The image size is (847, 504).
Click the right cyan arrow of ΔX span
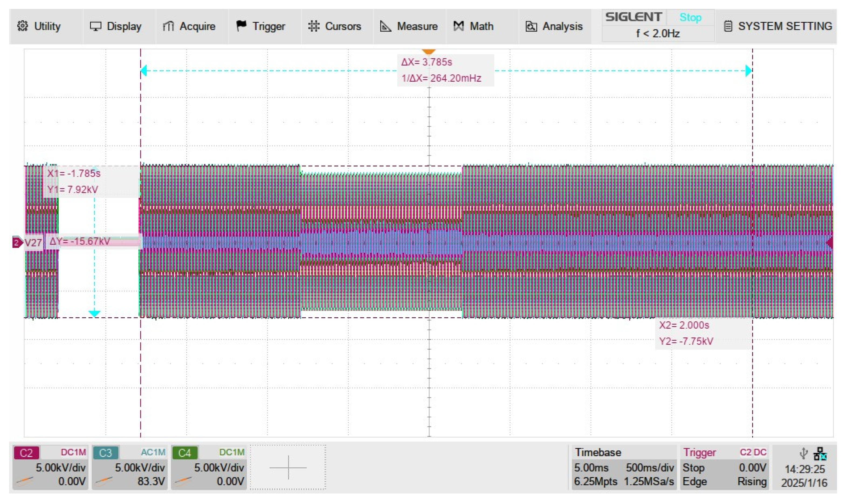[x=749, y=71]
